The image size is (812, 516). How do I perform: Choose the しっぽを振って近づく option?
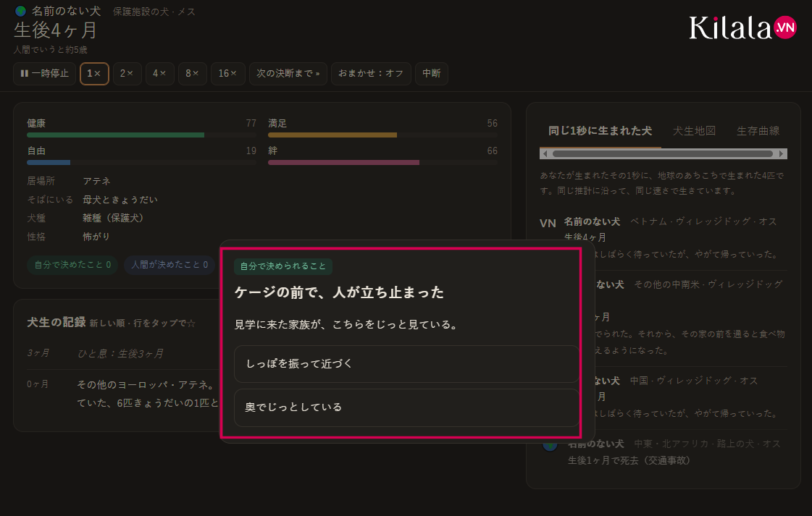pyautogui.click(x=406, y=364)
